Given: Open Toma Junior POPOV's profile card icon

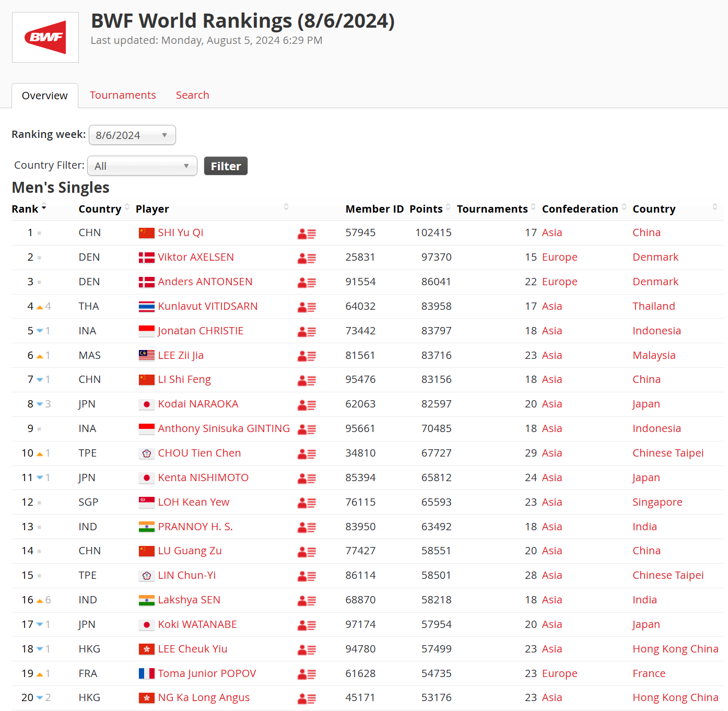Looking at the screenshot, I should pos(307,674).
